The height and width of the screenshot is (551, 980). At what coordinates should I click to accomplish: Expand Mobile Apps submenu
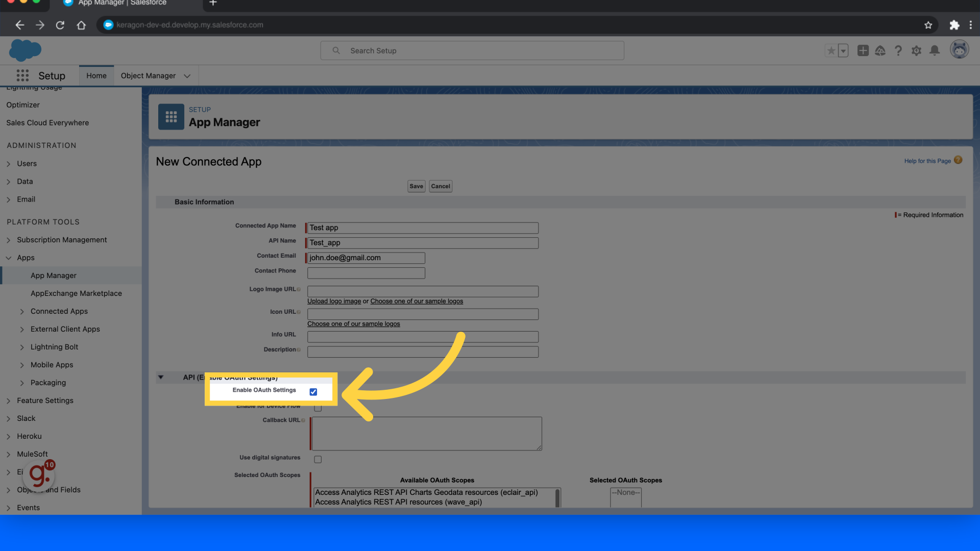22,365
